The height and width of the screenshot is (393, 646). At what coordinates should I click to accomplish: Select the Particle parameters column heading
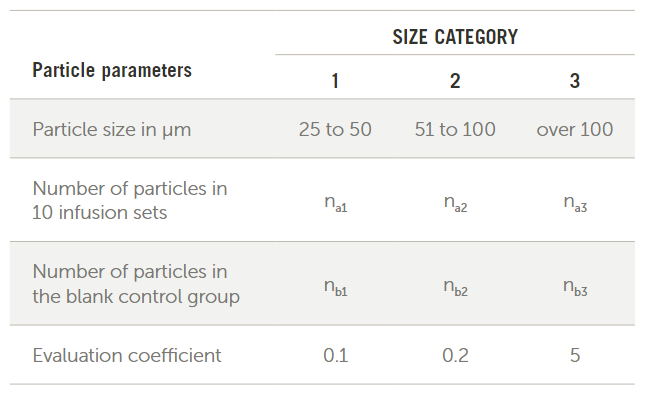tap(112, 70)
